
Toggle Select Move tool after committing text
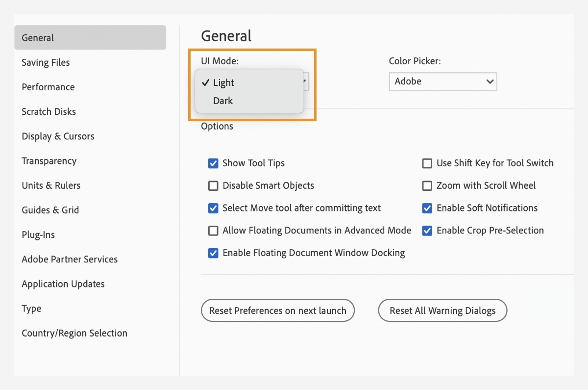213,208
